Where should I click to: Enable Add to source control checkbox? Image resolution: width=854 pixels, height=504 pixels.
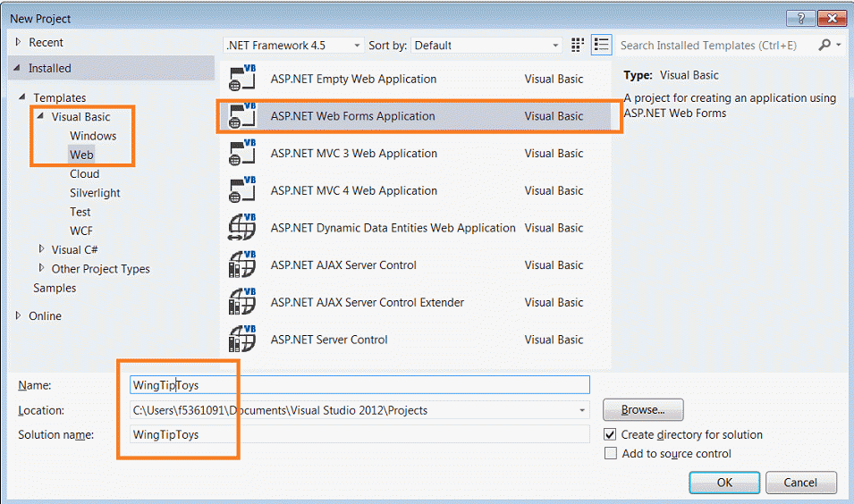click(x=611, y=453)
